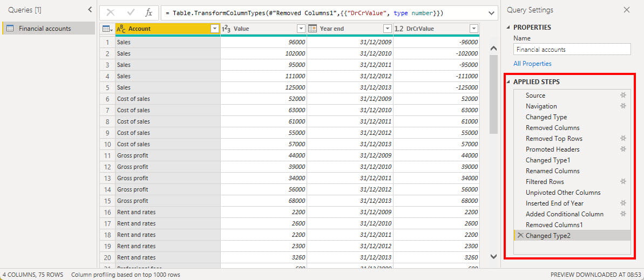Select the Unpivoted Other Columns step
Screen dimensions: 644x280
click(x=563, y=193)
